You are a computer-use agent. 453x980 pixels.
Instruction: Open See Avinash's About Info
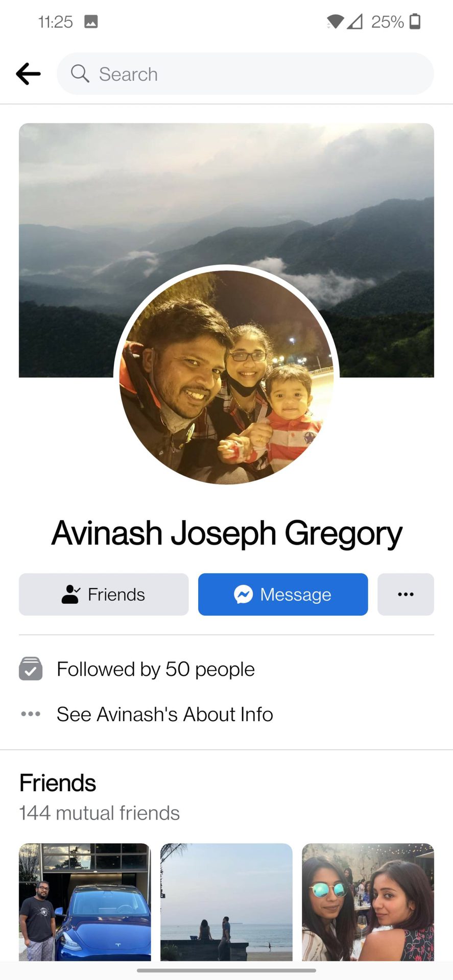click(164, 714)
